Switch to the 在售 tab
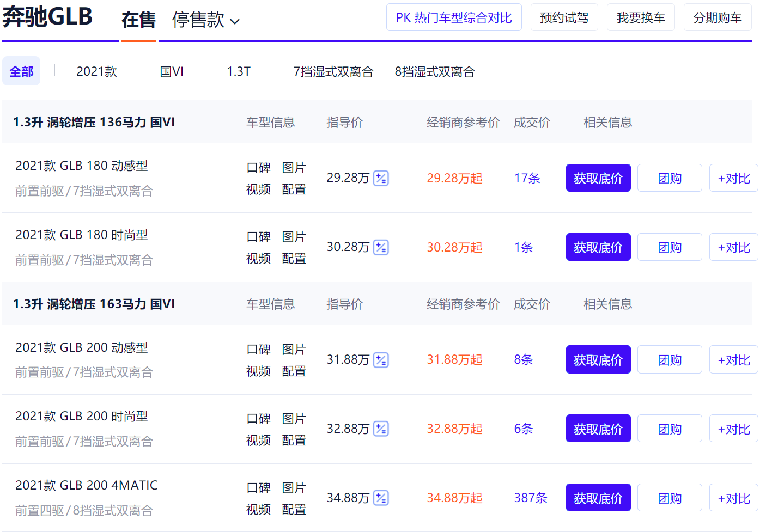The height and width of the screenshot is (532, 772). click(x=138, y=20)
